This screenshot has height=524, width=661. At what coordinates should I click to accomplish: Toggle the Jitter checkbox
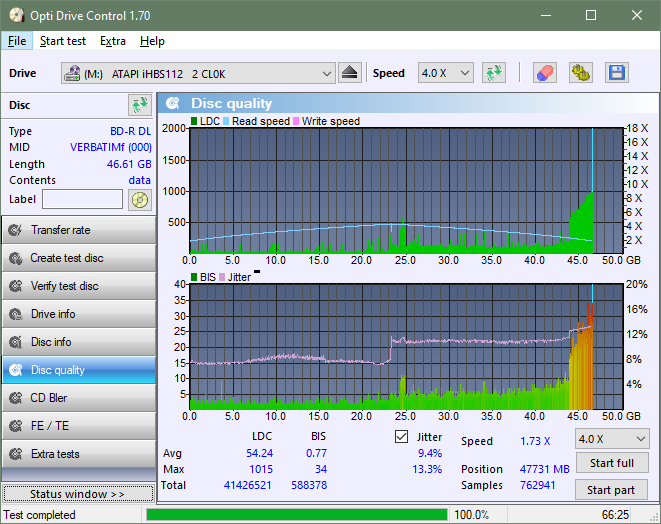[x=401, y=437]
